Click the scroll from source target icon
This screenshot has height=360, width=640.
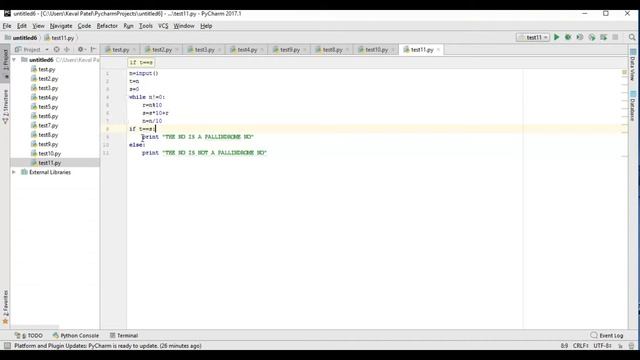click(56, 49)
